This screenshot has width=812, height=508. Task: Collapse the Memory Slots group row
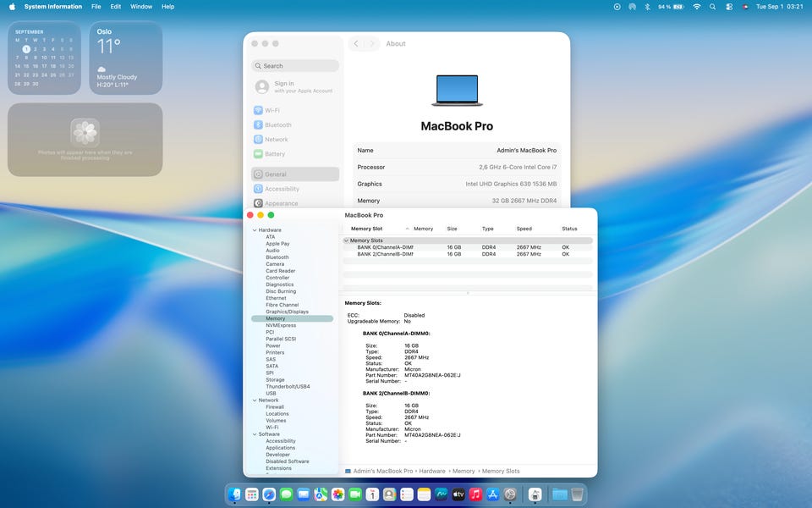346,240
